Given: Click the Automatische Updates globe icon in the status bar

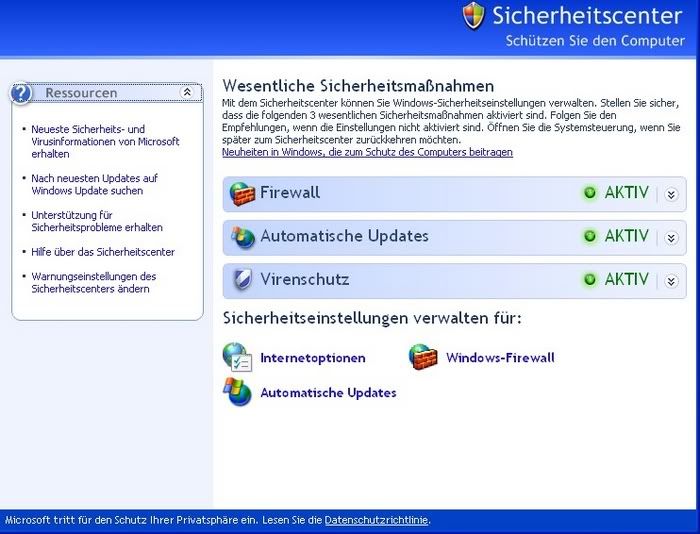Looking at the screenshot, I should [x=243, y=237].
